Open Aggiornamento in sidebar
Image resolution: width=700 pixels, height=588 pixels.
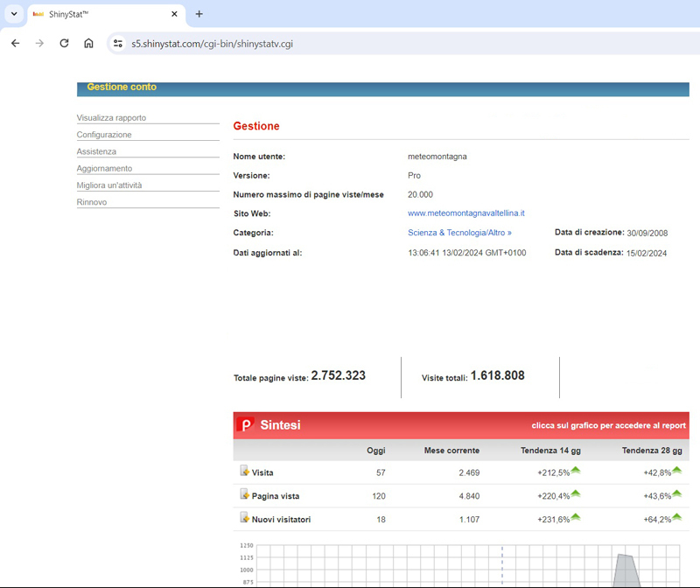pyautogui.click(x=104, y=169)
